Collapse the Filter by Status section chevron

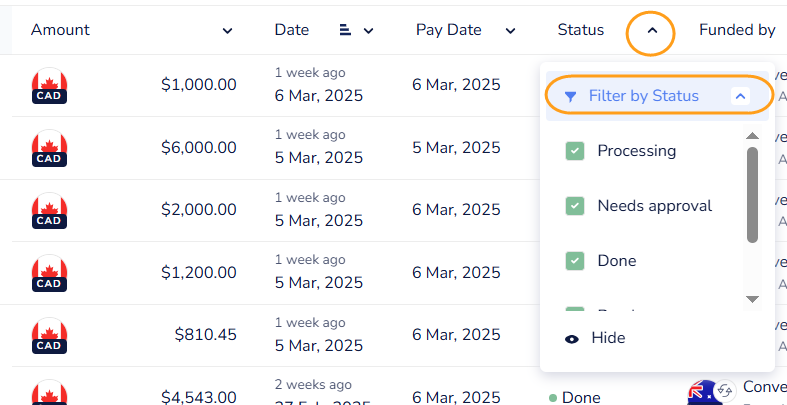pos(740,97)
